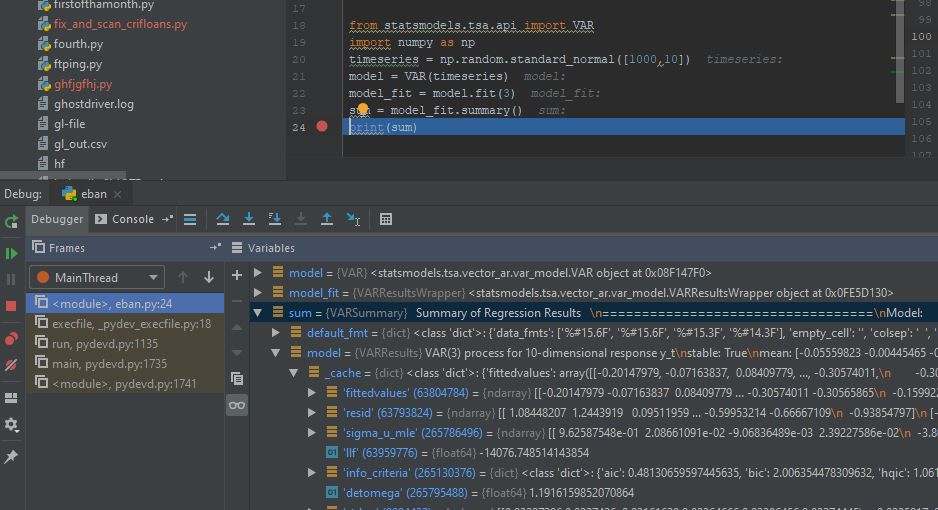Viewport: 938px width, 510px height.
Task: Rerun the eban debug session
Action: tap(11, 222)
